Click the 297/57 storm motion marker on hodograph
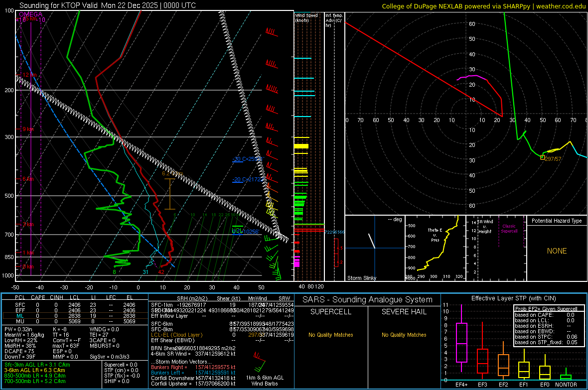Screen dimensions: 588x390 tap(543, 157)
